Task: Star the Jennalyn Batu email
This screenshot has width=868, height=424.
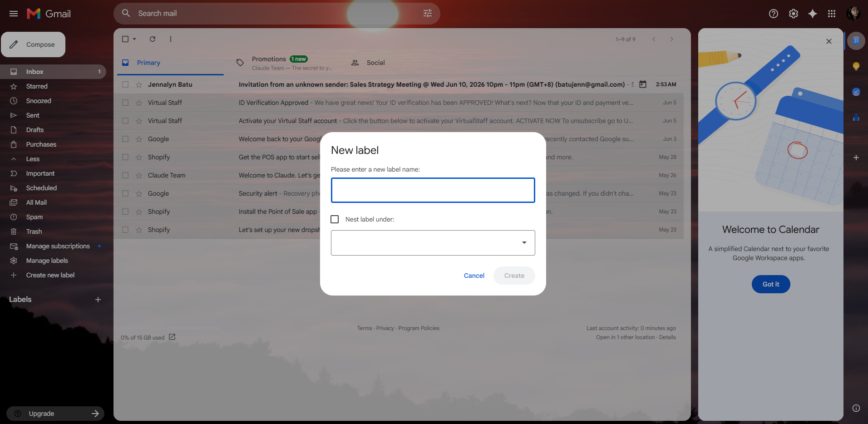Action: [x=139, y=84]
